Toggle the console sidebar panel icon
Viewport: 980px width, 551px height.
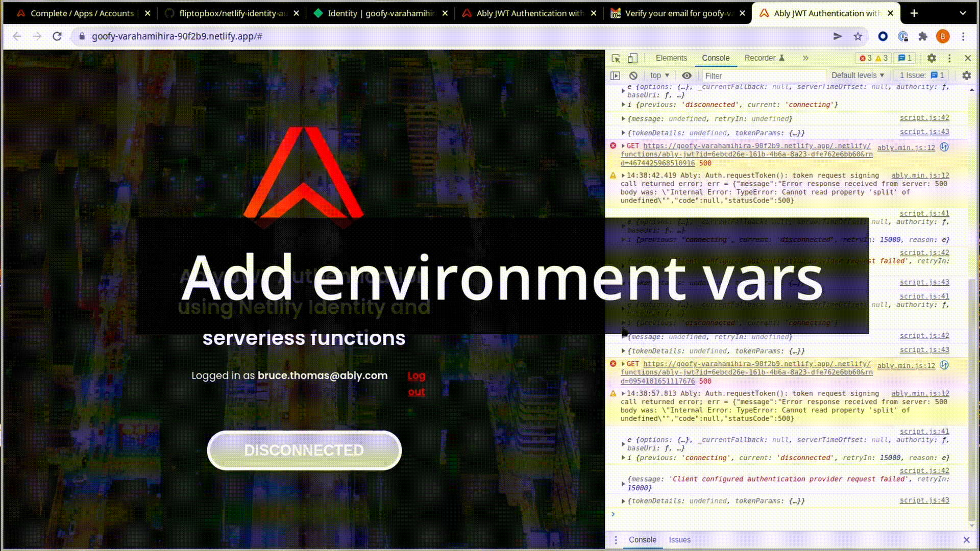click(x=615, y=76)
